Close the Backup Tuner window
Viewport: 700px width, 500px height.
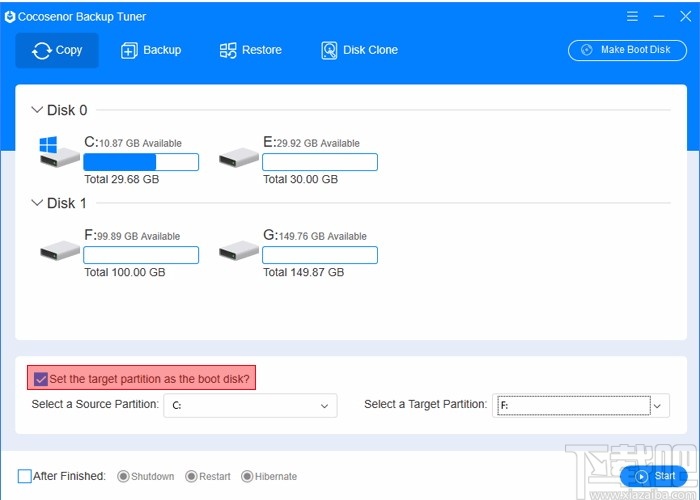tap(686, 17)
